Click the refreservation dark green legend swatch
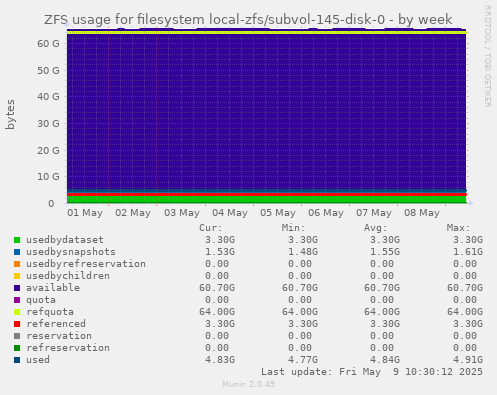This screenshot has height=395, width=497. point(17,348)
